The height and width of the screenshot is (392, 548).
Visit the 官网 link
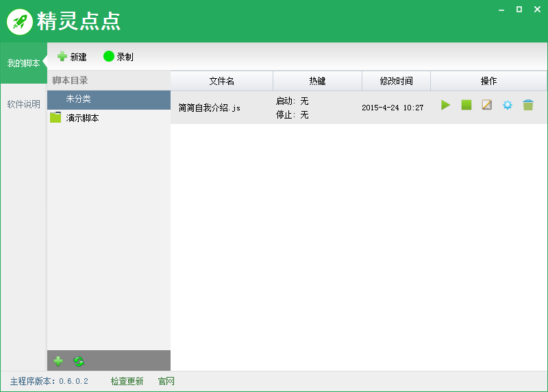click(x=166, y=381)
